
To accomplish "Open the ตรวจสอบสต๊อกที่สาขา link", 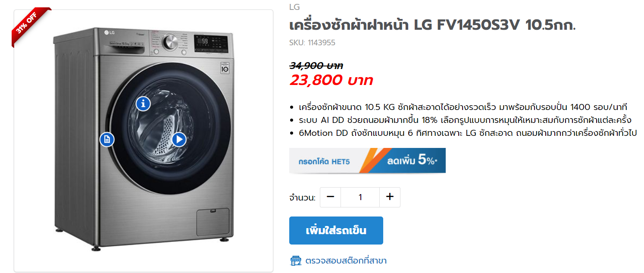I will coord(346,261).
